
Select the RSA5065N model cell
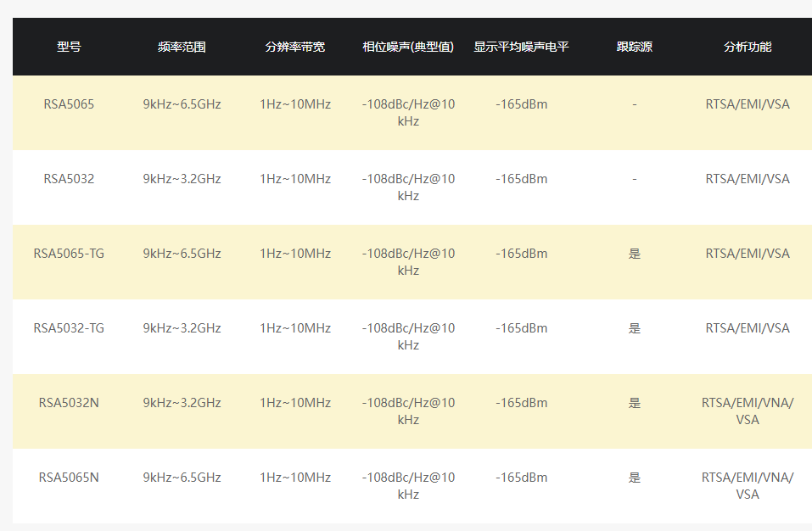coord(69,477)
